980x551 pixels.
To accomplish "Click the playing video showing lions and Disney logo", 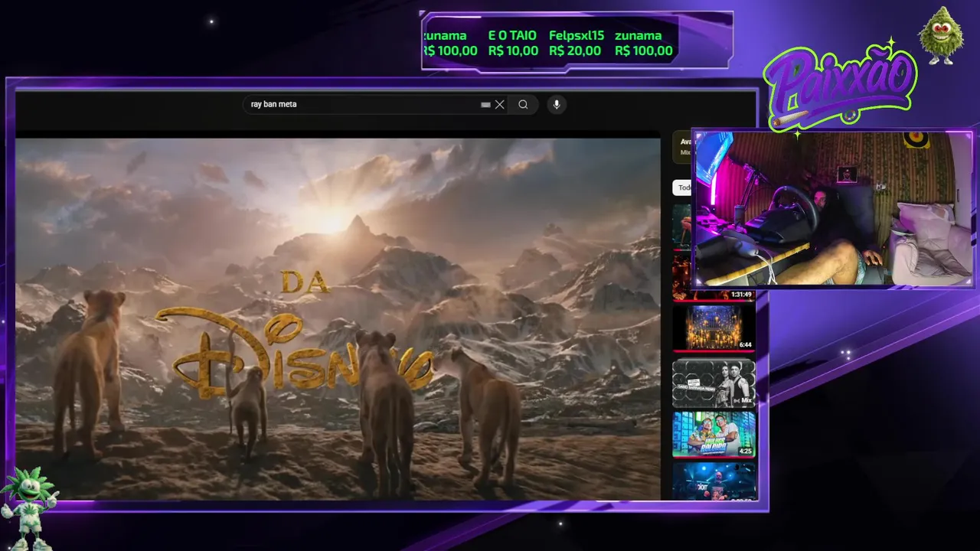I will point(338,319).
